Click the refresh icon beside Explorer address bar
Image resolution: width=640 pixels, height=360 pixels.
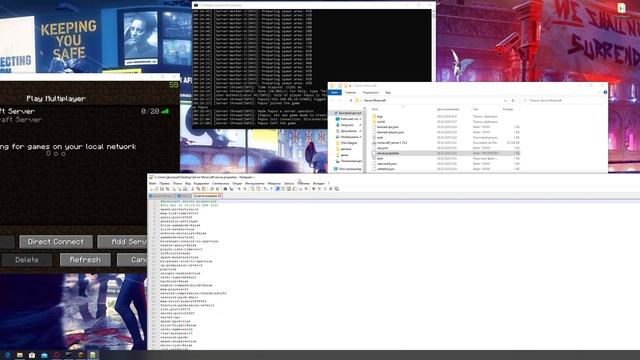coord(513,100)
